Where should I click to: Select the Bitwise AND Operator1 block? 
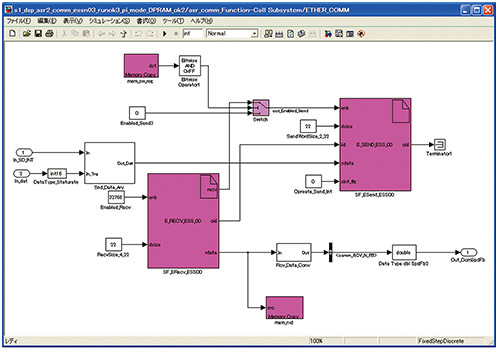point(190,66)
